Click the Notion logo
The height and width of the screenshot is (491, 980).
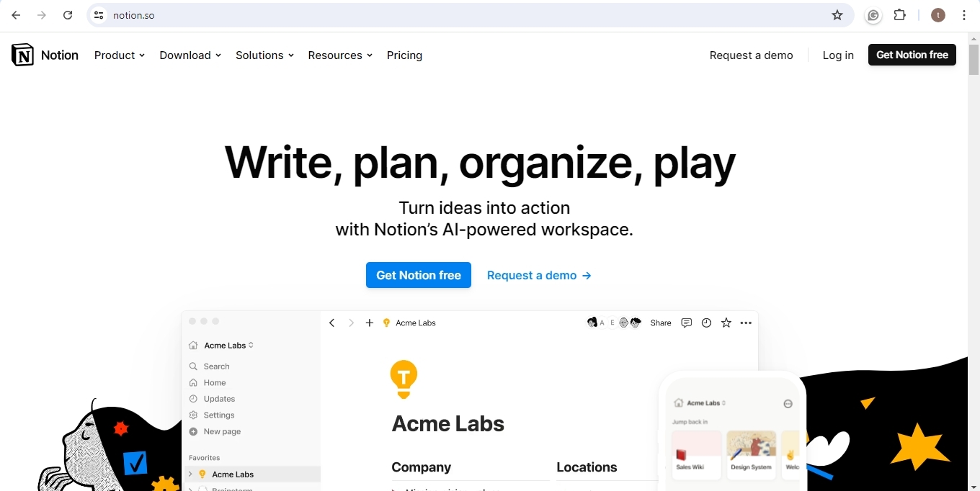point(45,55)
